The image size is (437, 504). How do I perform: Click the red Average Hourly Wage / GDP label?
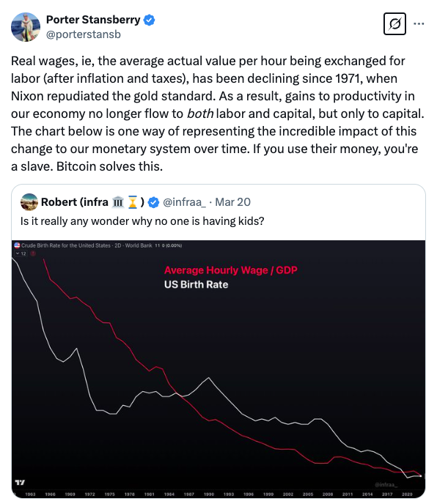(x=231, y=270)
